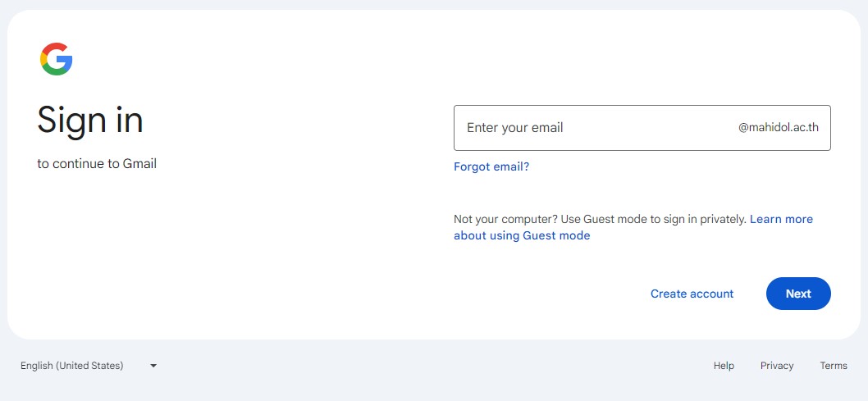This screenshot has height=401, width=868.
Task: Click the language selector caret arrow
Action: pyautogui.click(x=153, y=366)
